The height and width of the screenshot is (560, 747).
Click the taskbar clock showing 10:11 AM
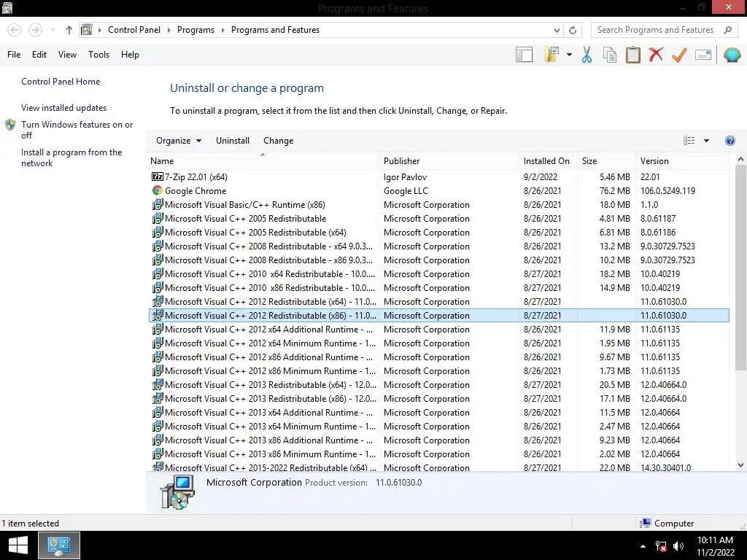[715, 546]
